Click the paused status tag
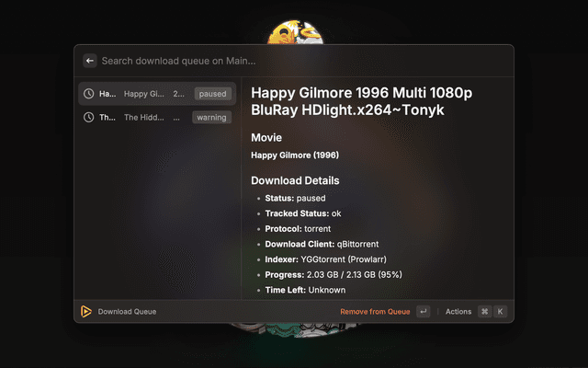Screen dimensions: 588x368 [212, 94]
